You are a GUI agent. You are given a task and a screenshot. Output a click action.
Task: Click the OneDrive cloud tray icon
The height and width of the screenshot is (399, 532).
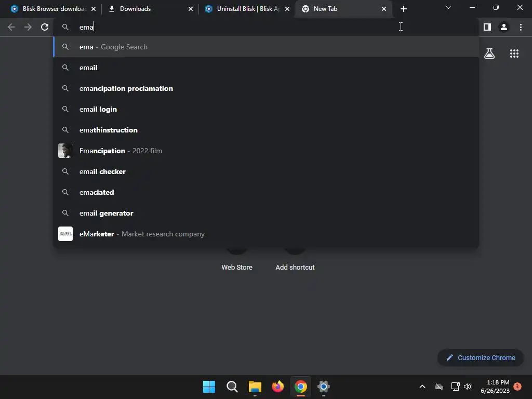coord(439,387)
